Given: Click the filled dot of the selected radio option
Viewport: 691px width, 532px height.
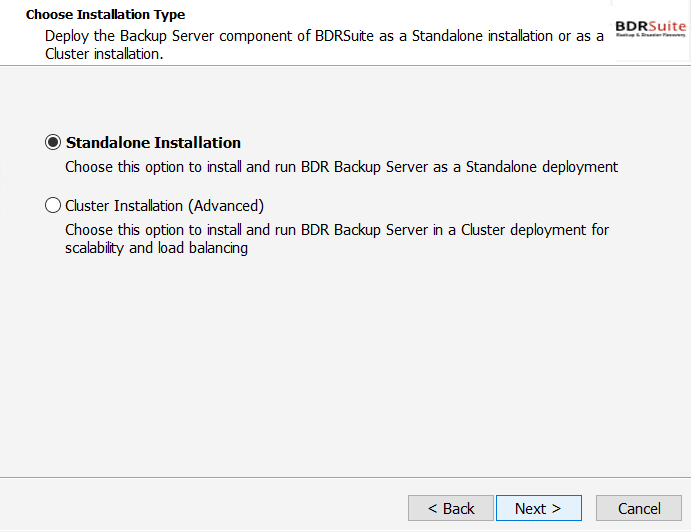Looking at the screenshot, I should pyautogui.click(x=53, y=142).
